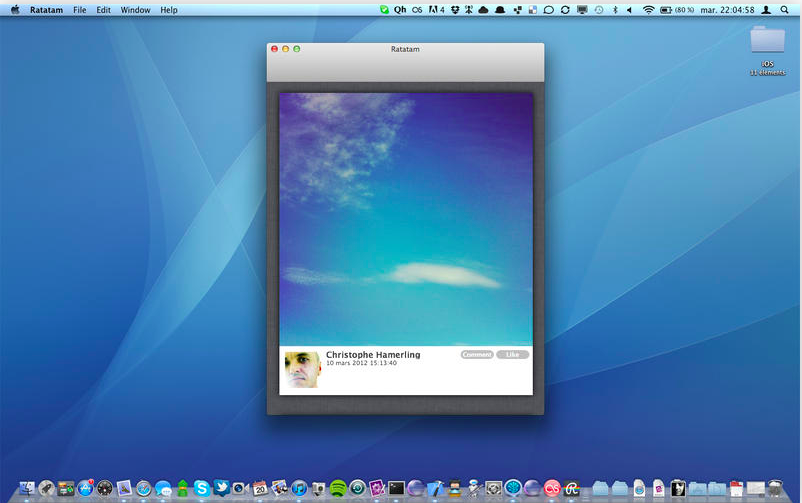Click Christophe Hamerling's avatar thumbnail

pos(302,369)
